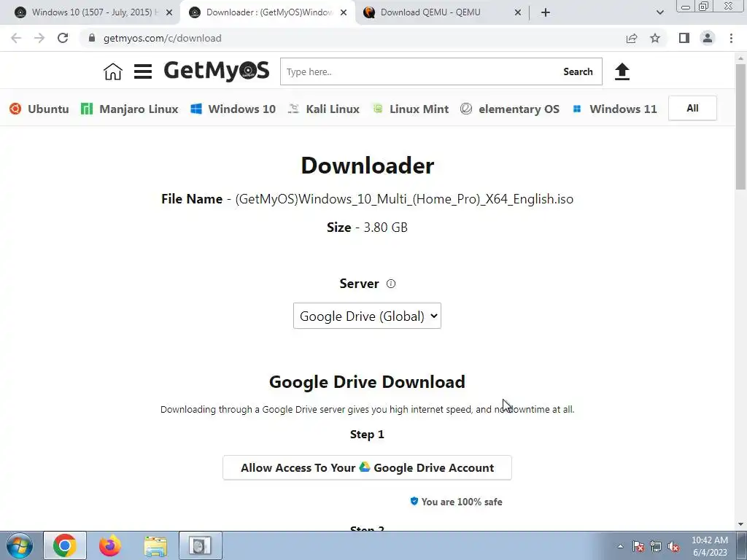Click Allow Access To Your Google Drive Account
The height and width of the screenshot is (560, 747).
point(367,467)
